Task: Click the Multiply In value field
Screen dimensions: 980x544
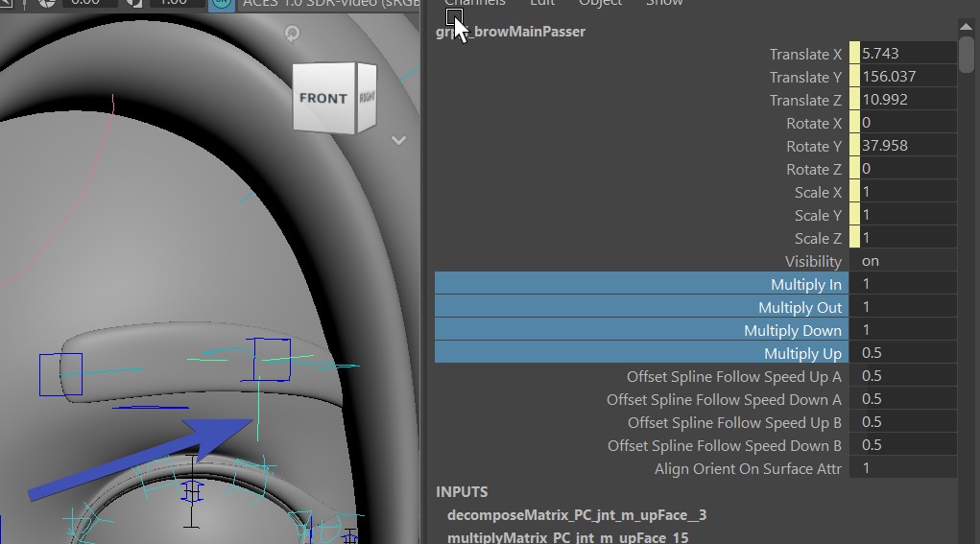Action: [903, 284]
